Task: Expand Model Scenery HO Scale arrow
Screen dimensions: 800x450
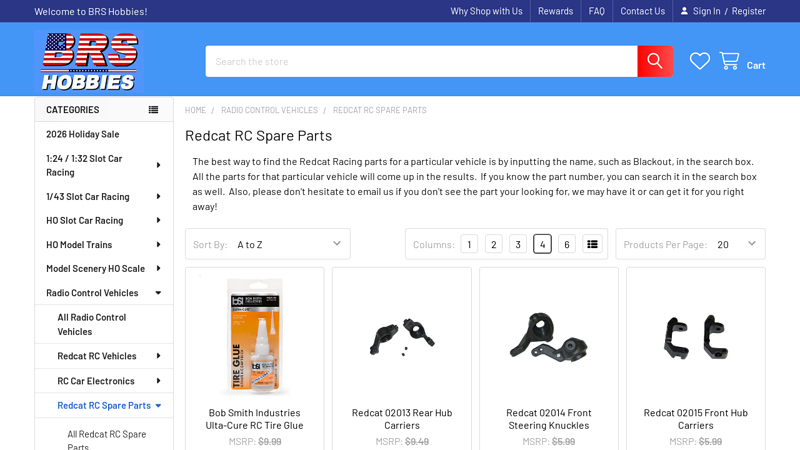Action: [158, 268]
